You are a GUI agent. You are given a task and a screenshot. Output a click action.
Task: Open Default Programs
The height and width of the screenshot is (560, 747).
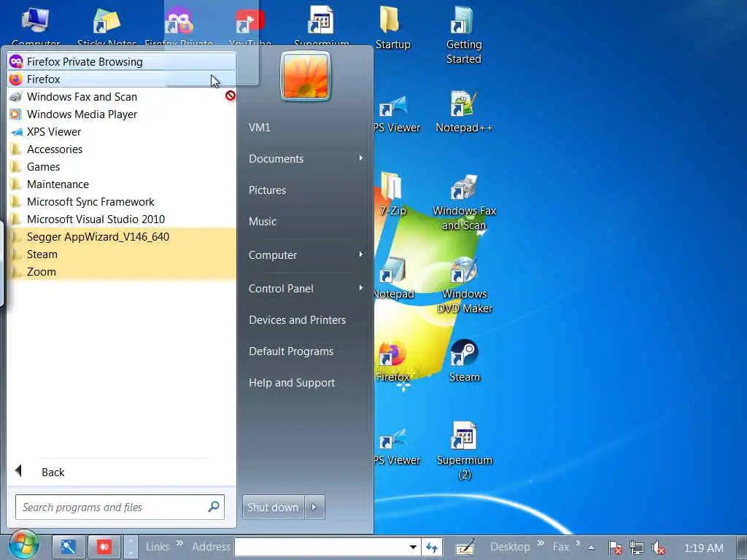tap(291, 351)
